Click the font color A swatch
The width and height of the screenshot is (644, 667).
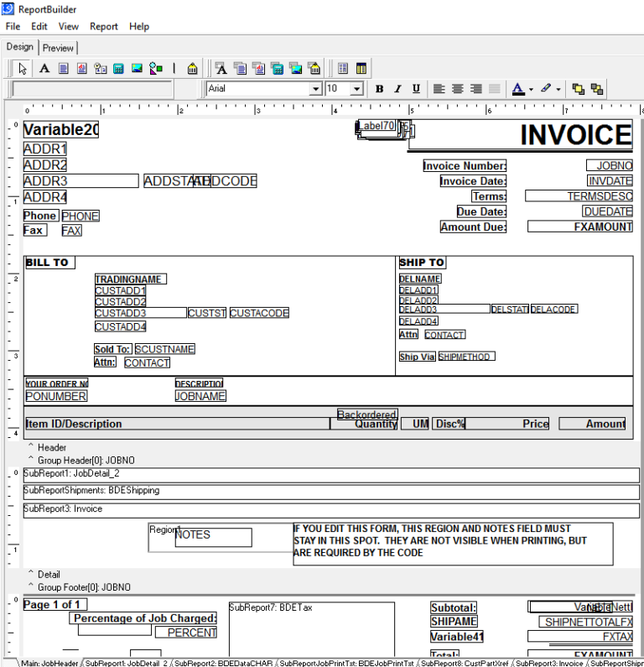518,89
